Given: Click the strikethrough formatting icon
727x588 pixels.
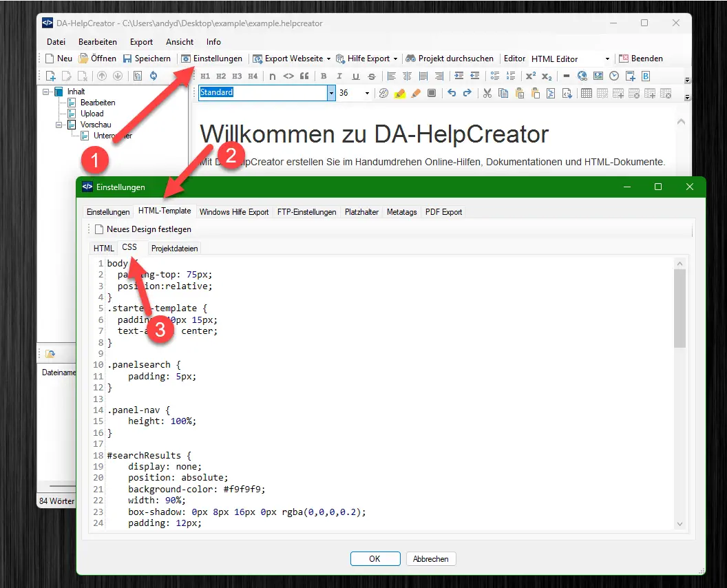Looking at the screenshot, I should click(x=372, y=76).
